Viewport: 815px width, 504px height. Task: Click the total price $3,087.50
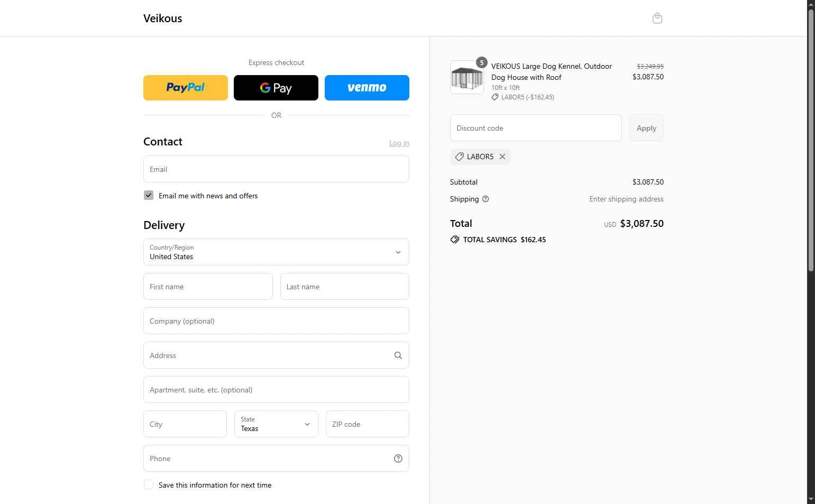point(642,224)
